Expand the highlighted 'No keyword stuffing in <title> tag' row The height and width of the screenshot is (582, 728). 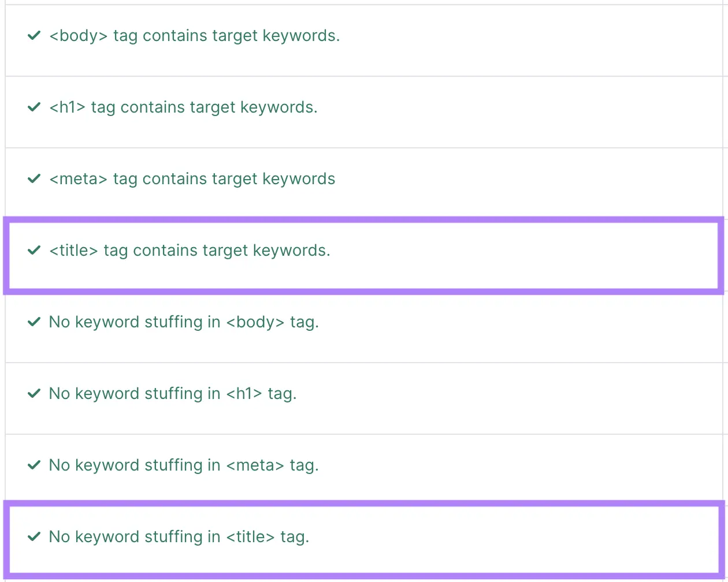click(179, 536)
